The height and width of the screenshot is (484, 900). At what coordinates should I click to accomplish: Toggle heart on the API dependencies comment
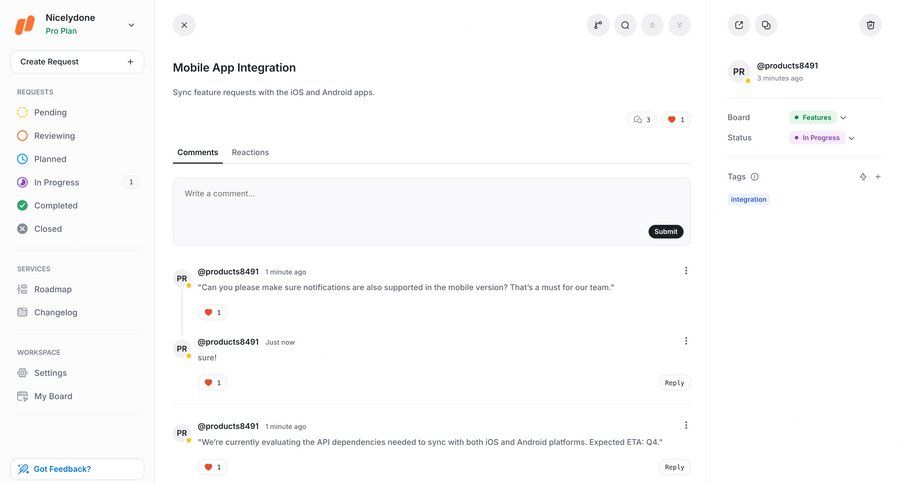pos(212,467)
